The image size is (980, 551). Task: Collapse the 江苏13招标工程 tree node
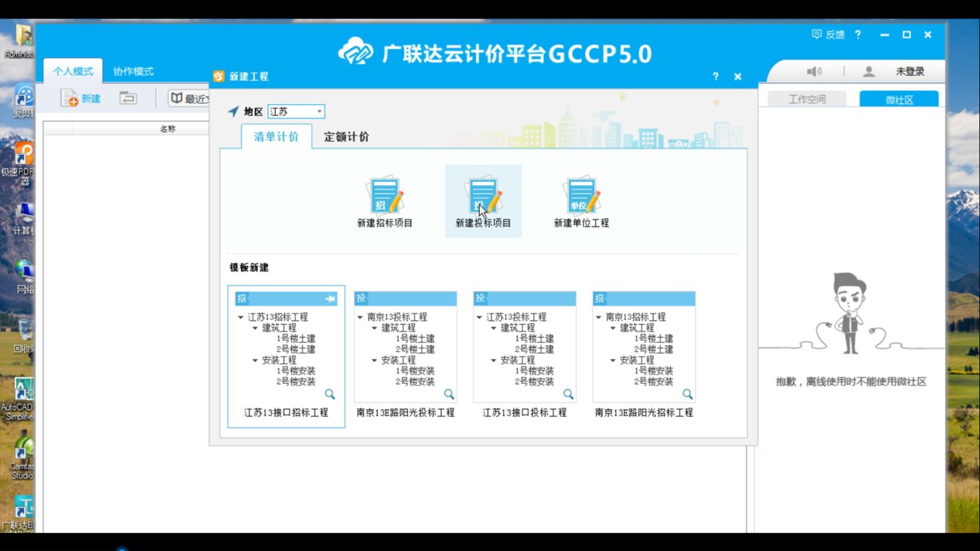point(241,318)
